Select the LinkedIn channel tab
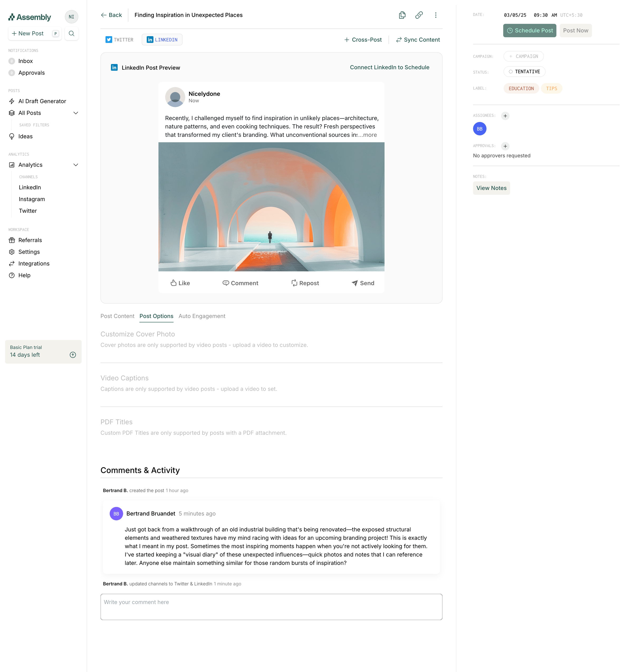The width and height of the screenshot is (633, 672). coord(162,40)
